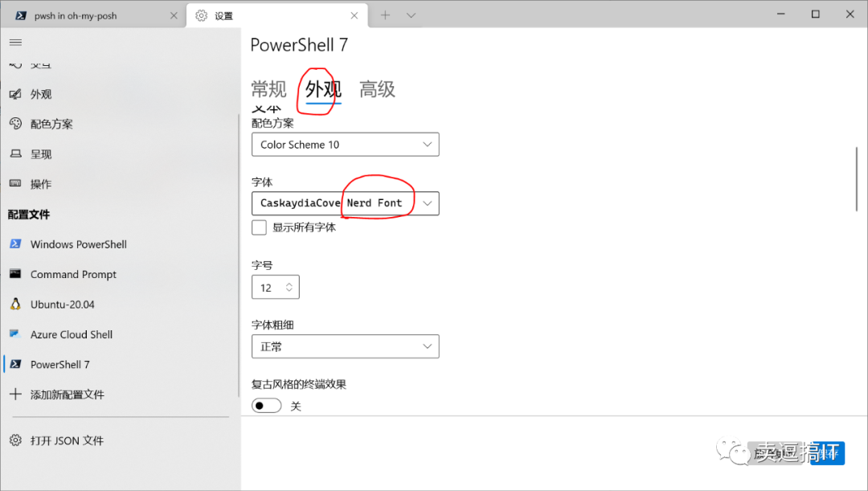Open the Color Scheme 10 dropdown
Screen dimensions: 868x491
pyautogui.click(x=346, y=145)
